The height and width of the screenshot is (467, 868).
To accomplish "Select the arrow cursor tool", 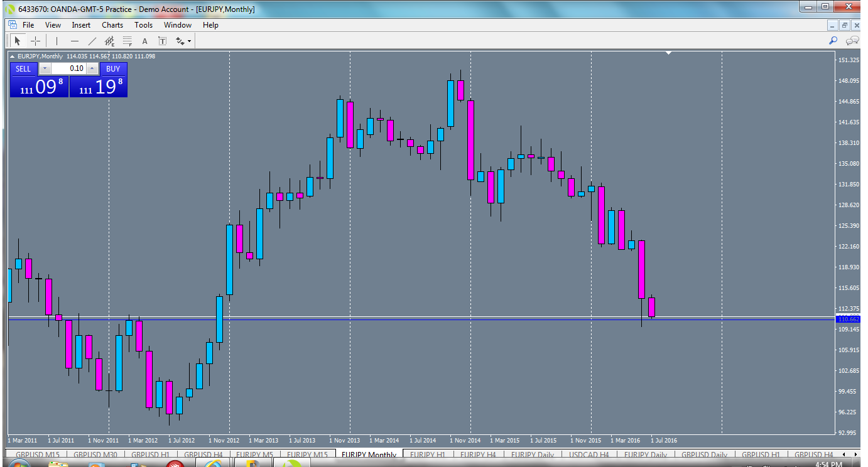I will 18,40.
